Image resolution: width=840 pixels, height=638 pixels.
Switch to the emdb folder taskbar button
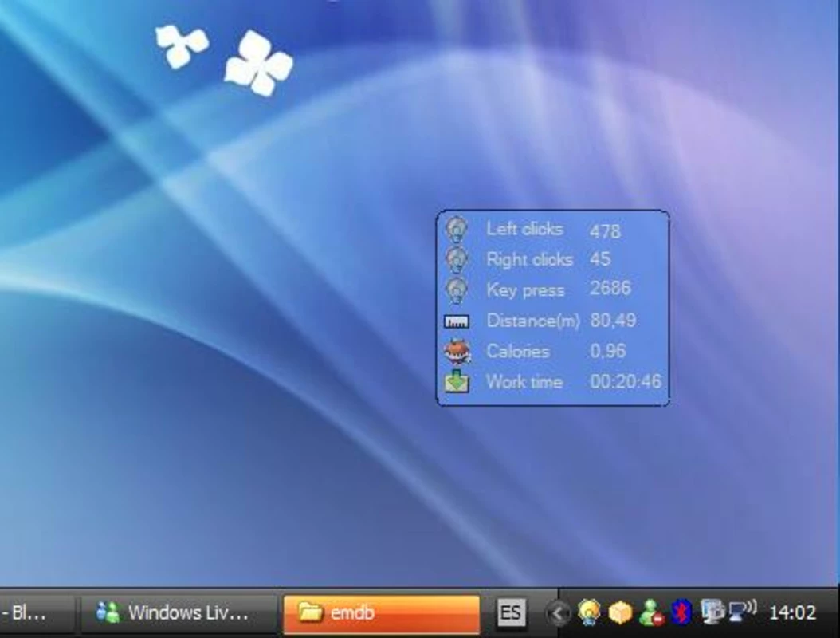[x=382, y=612]
